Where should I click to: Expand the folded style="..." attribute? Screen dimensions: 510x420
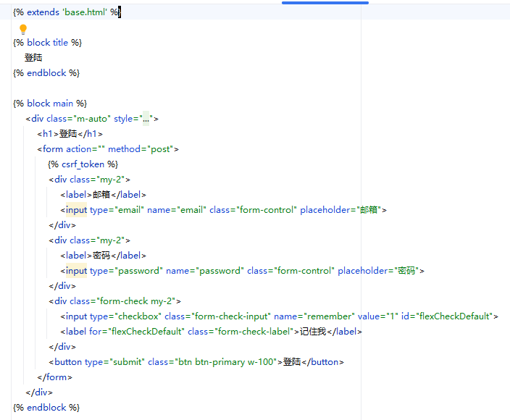point(146,119)
